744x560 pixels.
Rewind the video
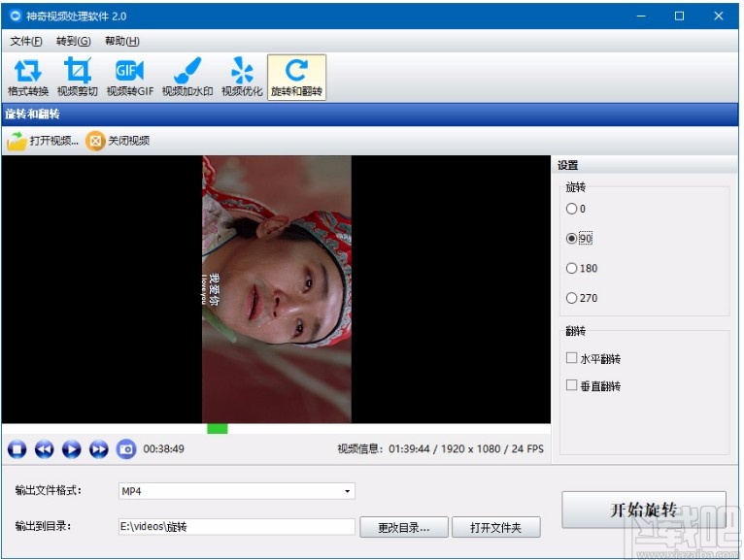tap(44, 449)
